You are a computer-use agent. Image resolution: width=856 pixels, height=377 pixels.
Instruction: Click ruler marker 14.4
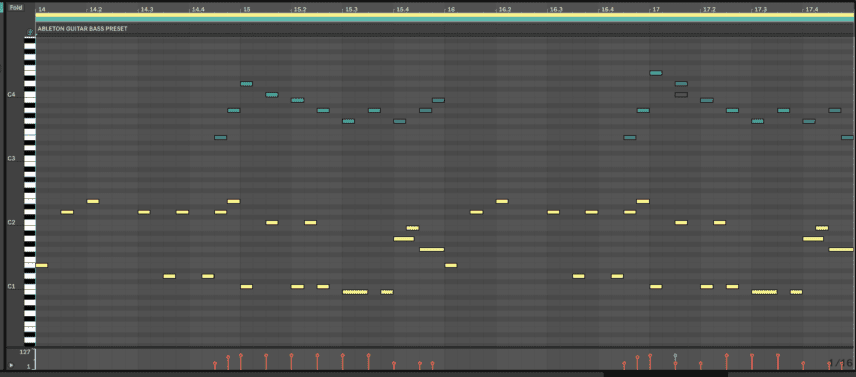[x=198, y=9]
